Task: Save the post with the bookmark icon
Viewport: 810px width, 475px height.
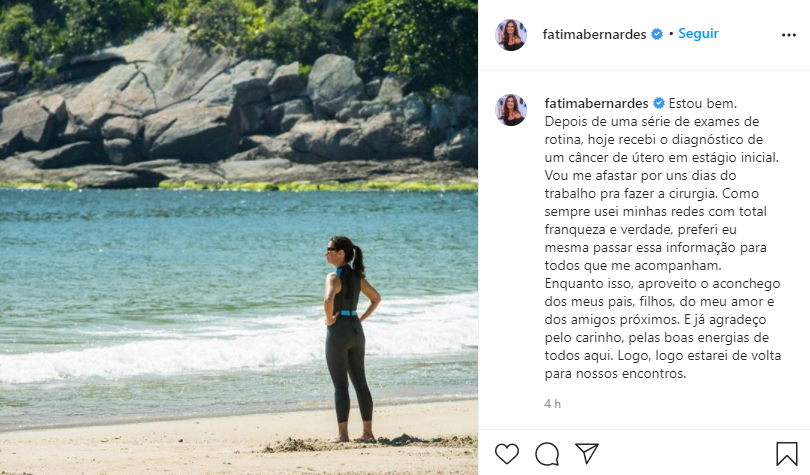Action: coord(786,454)
